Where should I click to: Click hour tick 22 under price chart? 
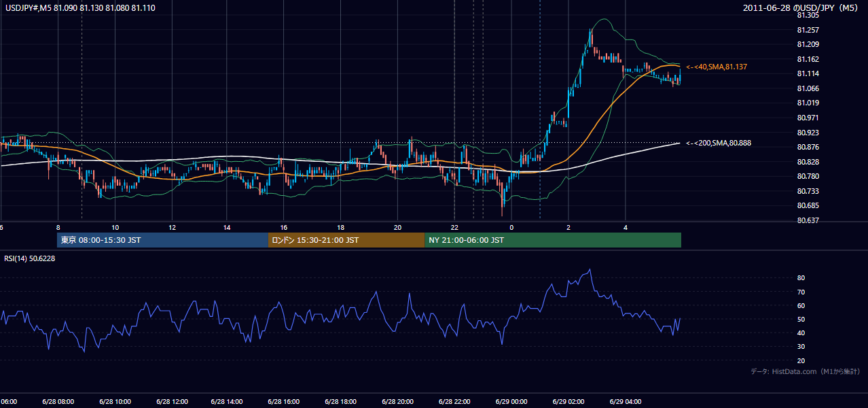pos(454,227)
